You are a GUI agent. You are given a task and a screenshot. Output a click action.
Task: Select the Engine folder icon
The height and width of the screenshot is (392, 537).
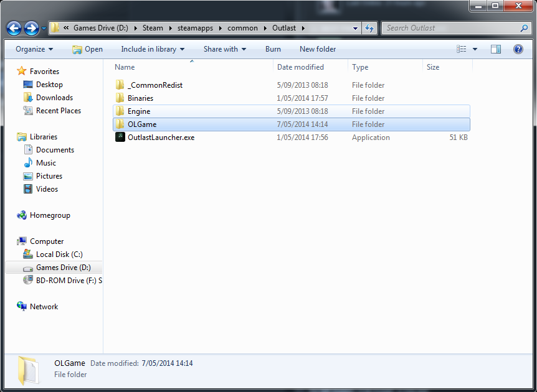point(120,111)
